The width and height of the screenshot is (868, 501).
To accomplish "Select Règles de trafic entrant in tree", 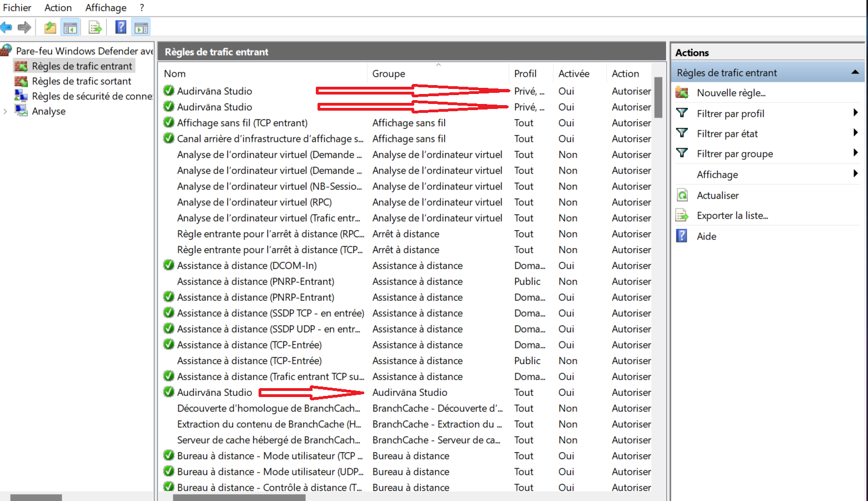I will tap(82, 66).
